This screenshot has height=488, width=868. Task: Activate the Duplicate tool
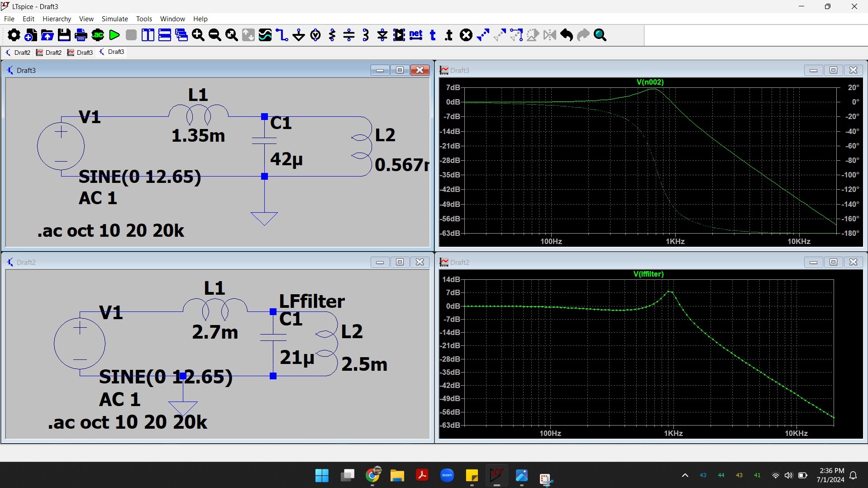[483, 35]
